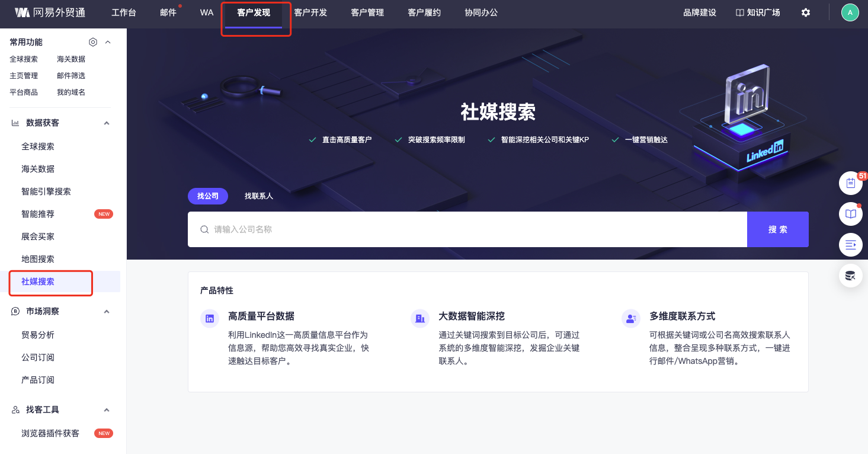868x454 pixels.
Task: Click the 直击高质量客户 checkmark text
Action: click(347, 140)
